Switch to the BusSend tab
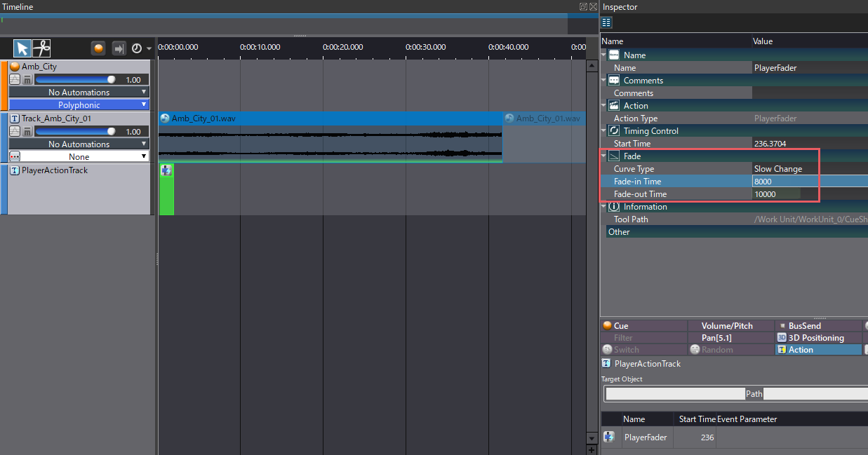868x455 pixels. point(818,326)
